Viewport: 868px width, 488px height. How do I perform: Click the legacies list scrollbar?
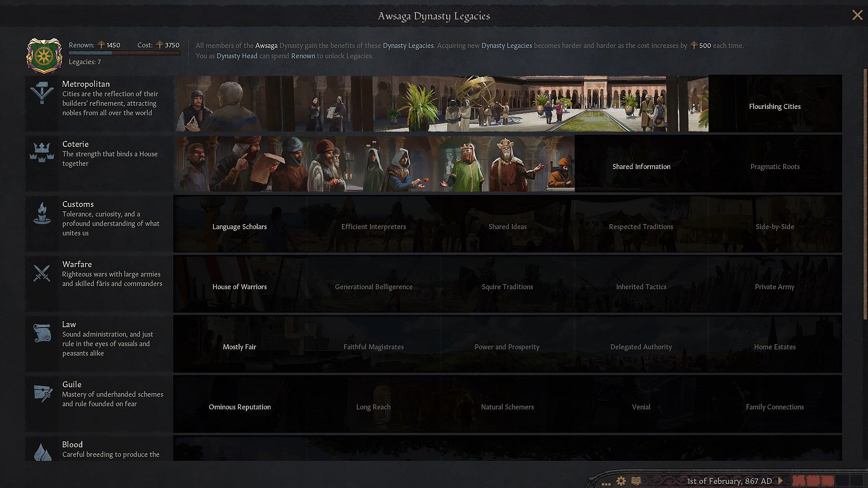pyautogui.click(x=865, y=194)
